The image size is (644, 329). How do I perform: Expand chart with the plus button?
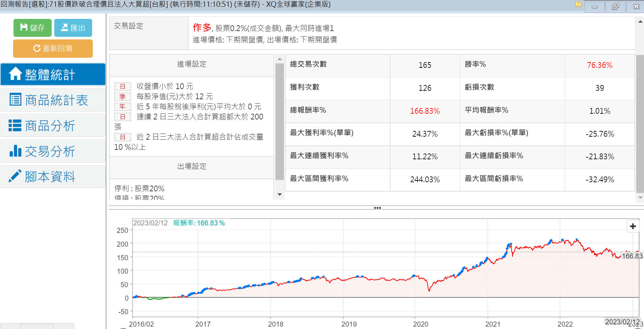(x=633, y=226)
